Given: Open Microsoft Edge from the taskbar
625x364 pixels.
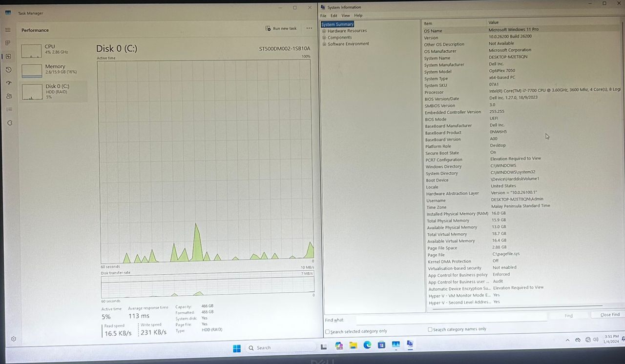Looking at the screenshot, I should tap(367, 345).
